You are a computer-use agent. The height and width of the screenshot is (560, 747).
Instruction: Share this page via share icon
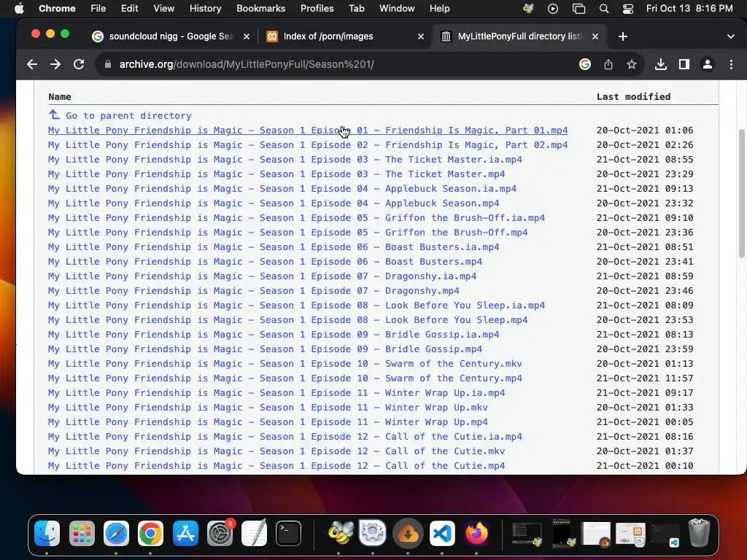pos(608,64)
